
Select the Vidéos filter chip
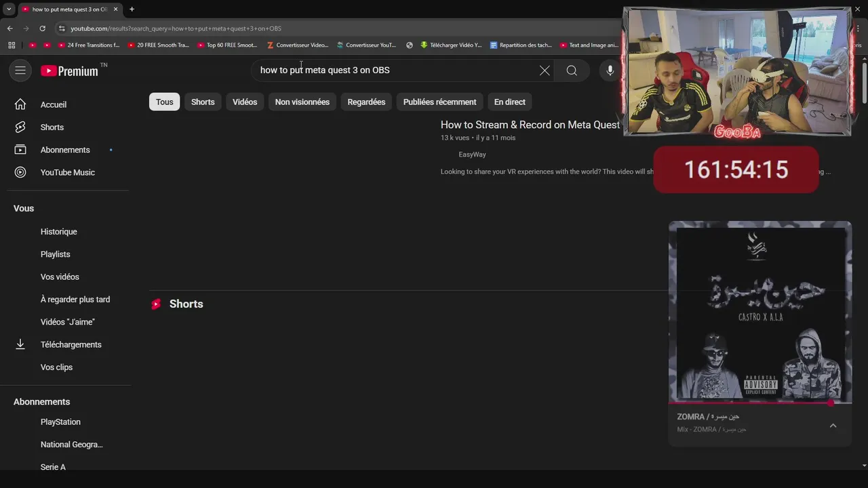click(x=245, y=102)
